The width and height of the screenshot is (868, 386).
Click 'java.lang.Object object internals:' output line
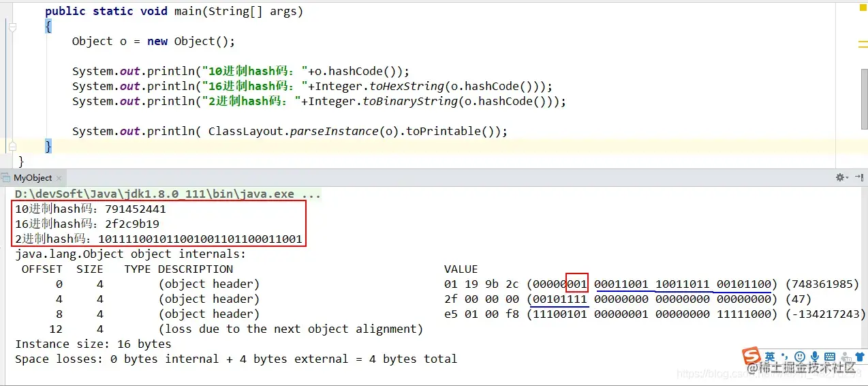tap(130, 254)
